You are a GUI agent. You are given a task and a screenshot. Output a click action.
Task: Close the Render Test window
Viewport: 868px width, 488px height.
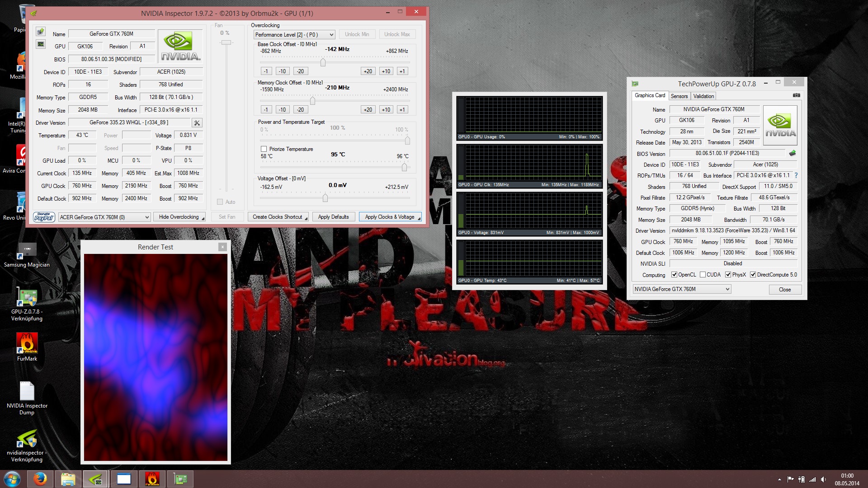click(x=222, y=247)
